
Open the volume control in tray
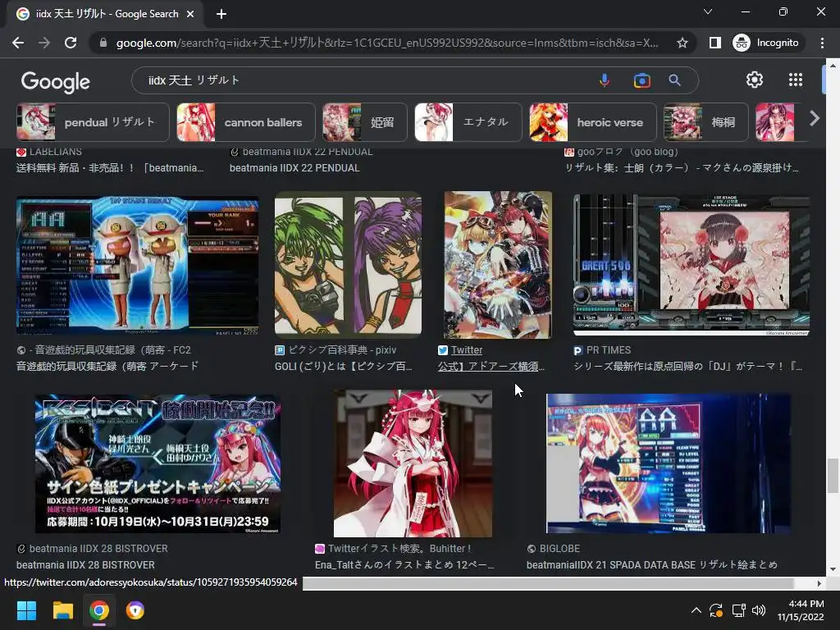(759, 610)
